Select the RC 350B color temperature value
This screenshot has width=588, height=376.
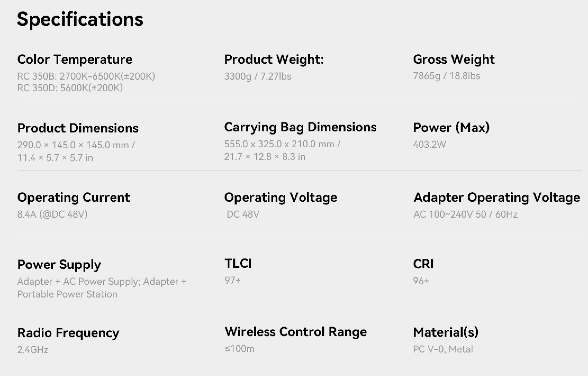(x=86, y=76)
